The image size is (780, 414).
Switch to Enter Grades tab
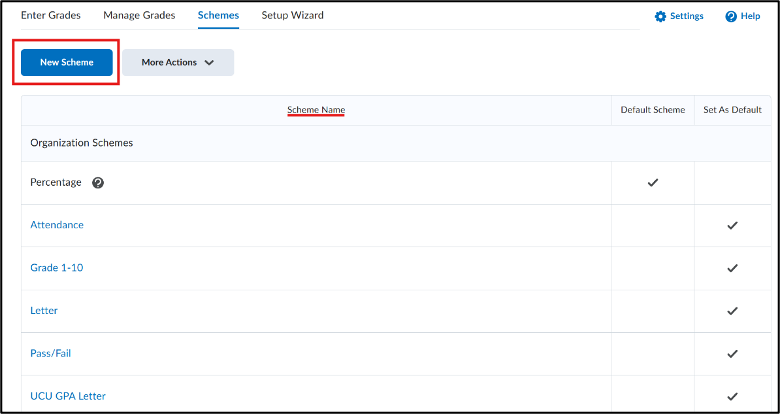tap(51, 15)
